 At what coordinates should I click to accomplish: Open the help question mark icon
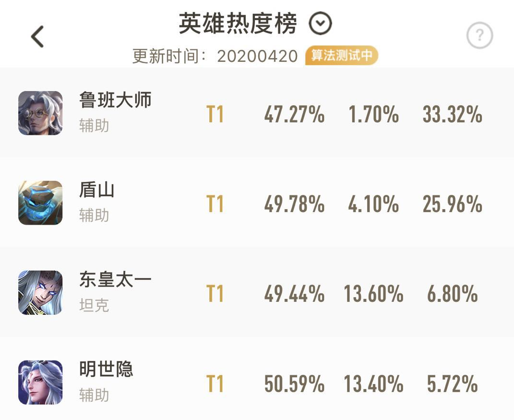479,35
